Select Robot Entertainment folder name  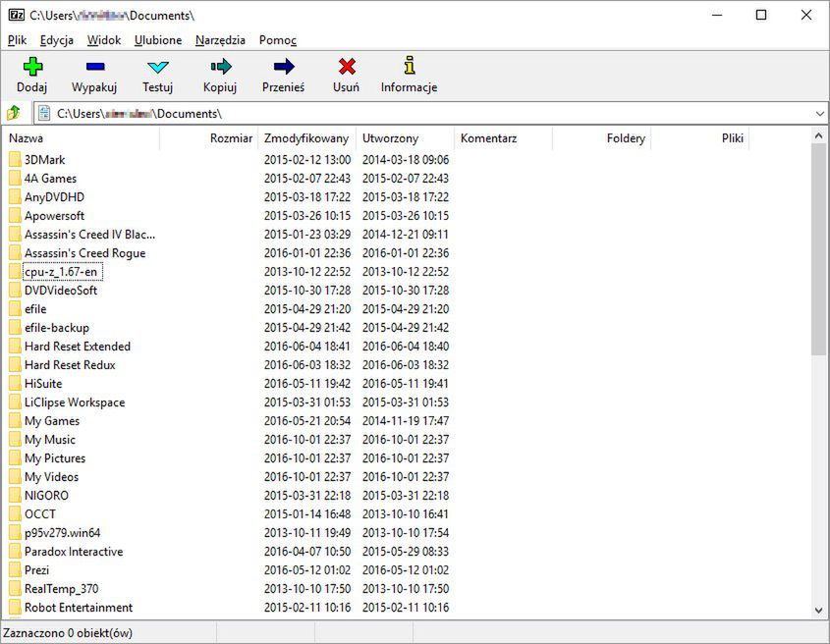79,608
